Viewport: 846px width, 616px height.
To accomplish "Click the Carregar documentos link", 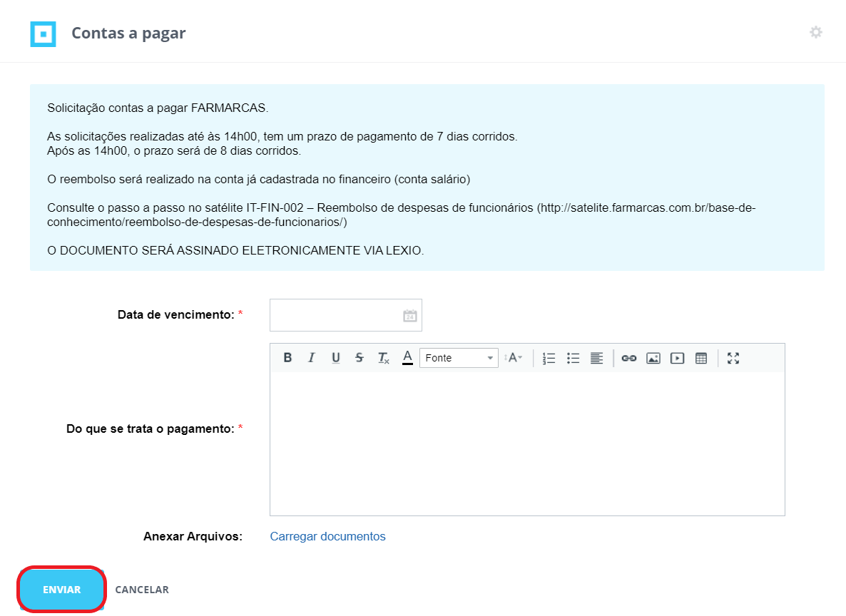I will point(327,536).
